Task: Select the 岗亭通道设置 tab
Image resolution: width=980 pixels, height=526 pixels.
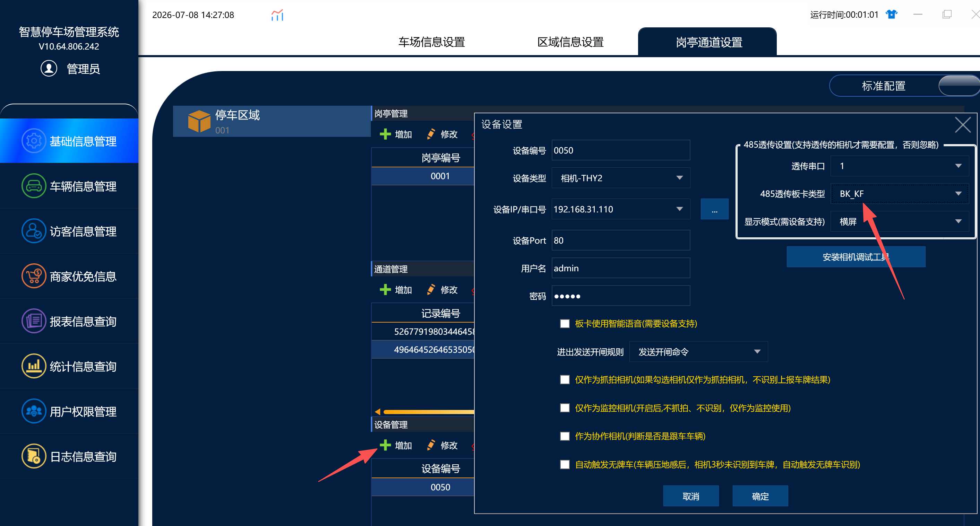Action: tap(707, 42)
